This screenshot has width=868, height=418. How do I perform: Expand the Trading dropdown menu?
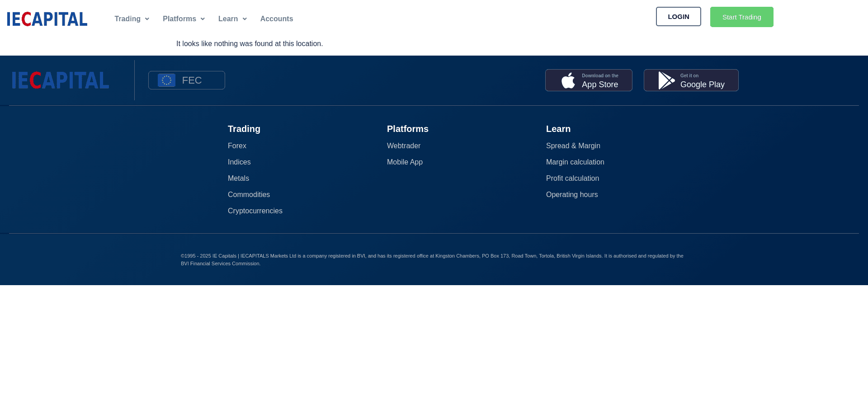132,19
